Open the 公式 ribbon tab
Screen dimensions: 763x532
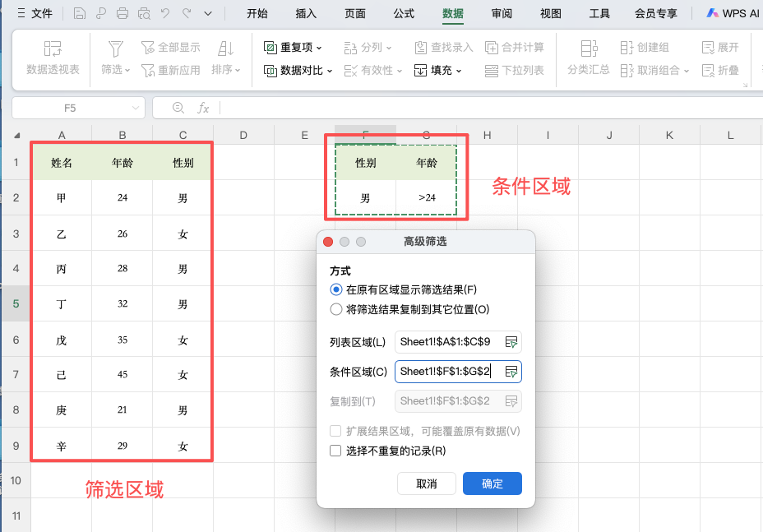click(404, 13)
